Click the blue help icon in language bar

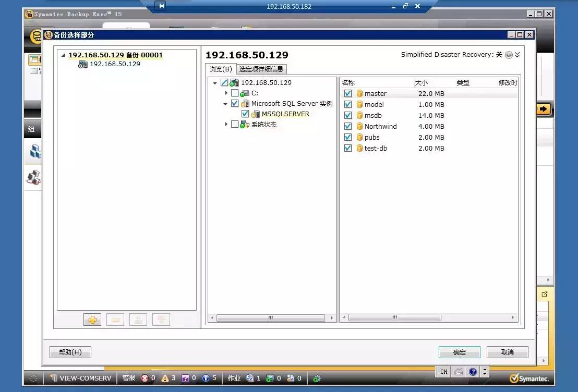coord(473,372)
